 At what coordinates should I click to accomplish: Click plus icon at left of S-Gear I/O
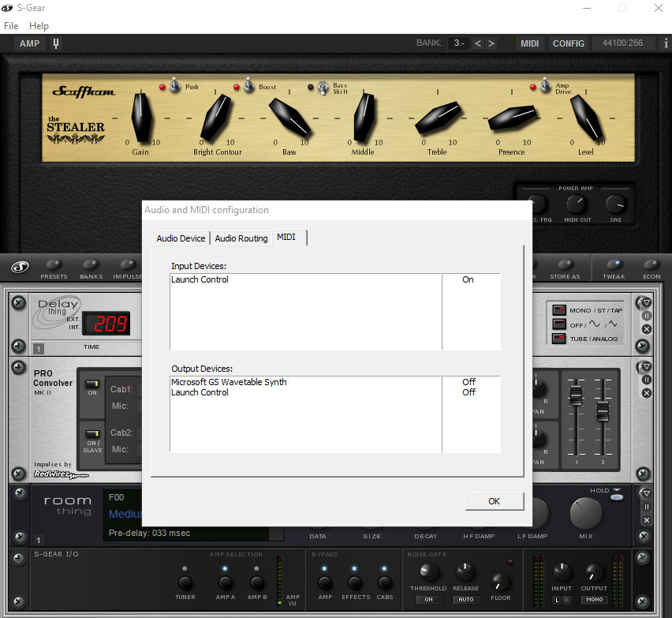[x=19, y=558]
